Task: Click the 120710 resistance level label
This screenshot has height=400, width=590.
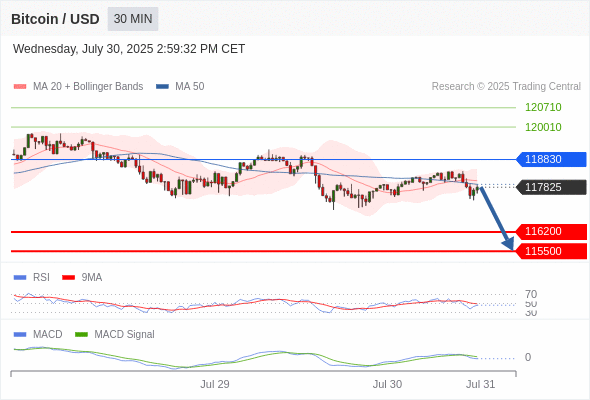Action: tap(543, 107)
